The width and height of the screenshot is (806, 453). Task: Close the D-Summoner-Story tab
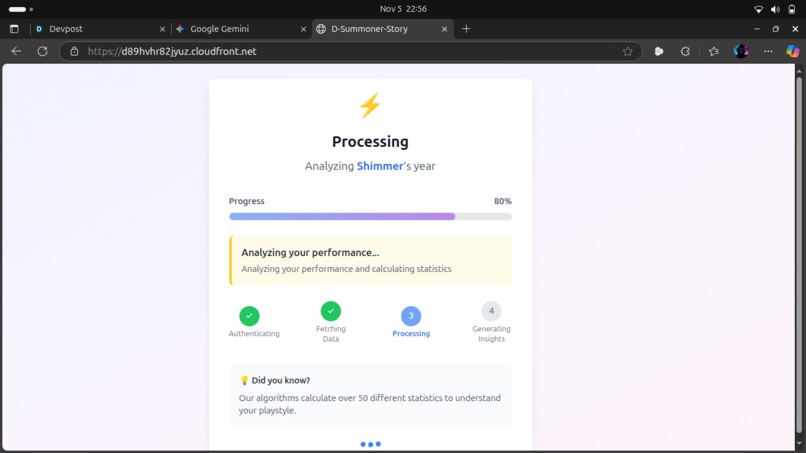pyautogui.click(x=445, y=29)
